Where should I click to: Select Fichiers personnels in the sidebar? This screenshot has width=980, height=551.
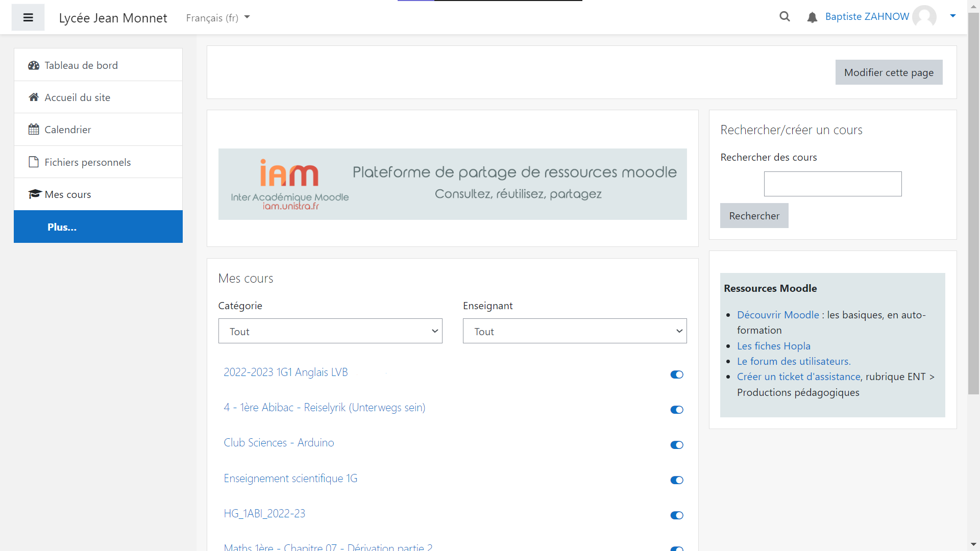[x=87, y=162]
